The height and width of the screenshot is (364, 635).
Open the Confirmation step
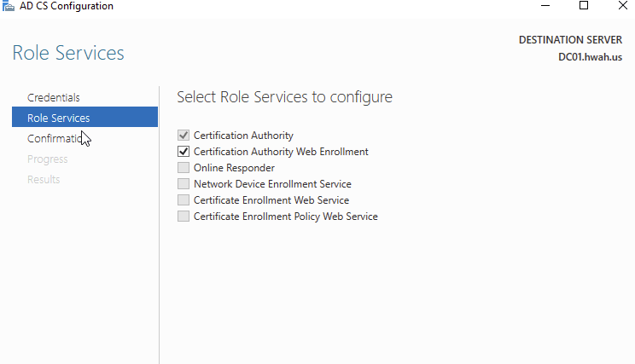pyautogui.click(x=55, y=138)
